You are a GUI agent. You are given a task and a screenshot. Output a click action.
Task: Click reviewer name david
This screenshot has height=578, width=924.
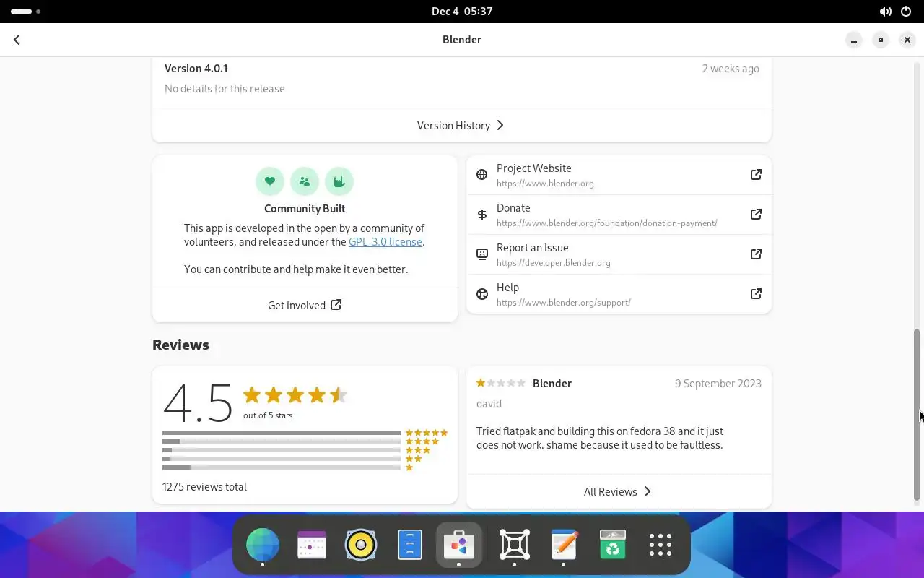489,404
